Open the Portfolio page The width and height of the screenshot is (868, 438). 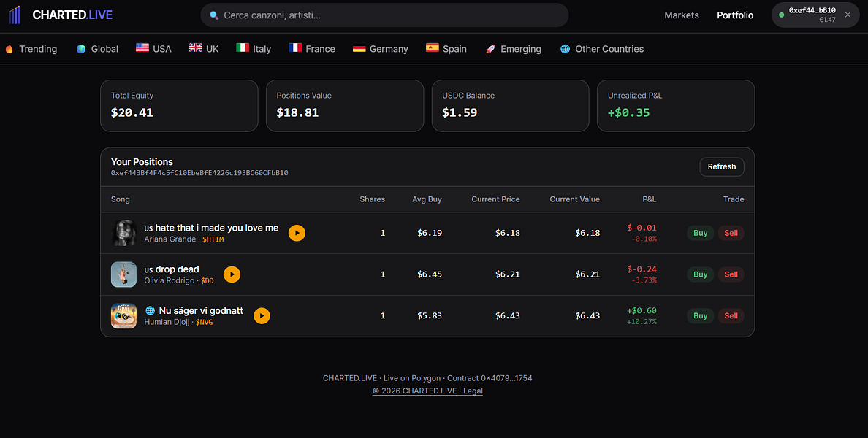(734, 15)
